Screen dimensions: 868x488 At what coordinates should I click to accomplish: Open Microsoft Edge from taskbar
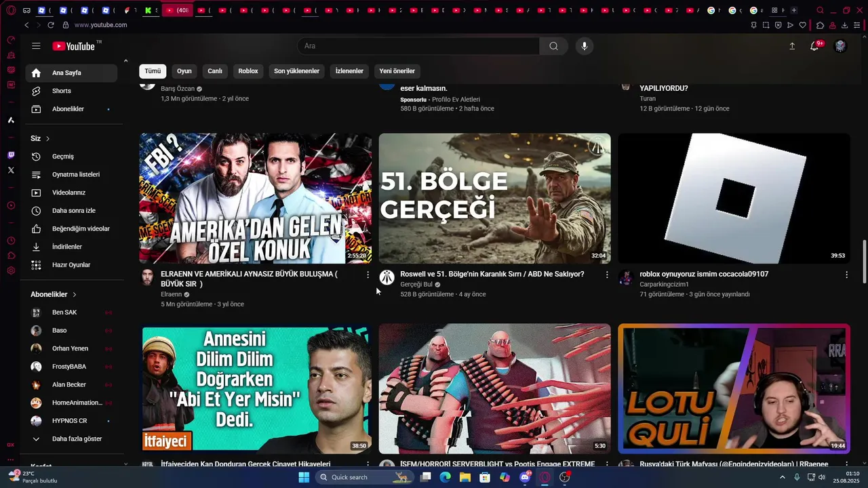click(445, 477)
